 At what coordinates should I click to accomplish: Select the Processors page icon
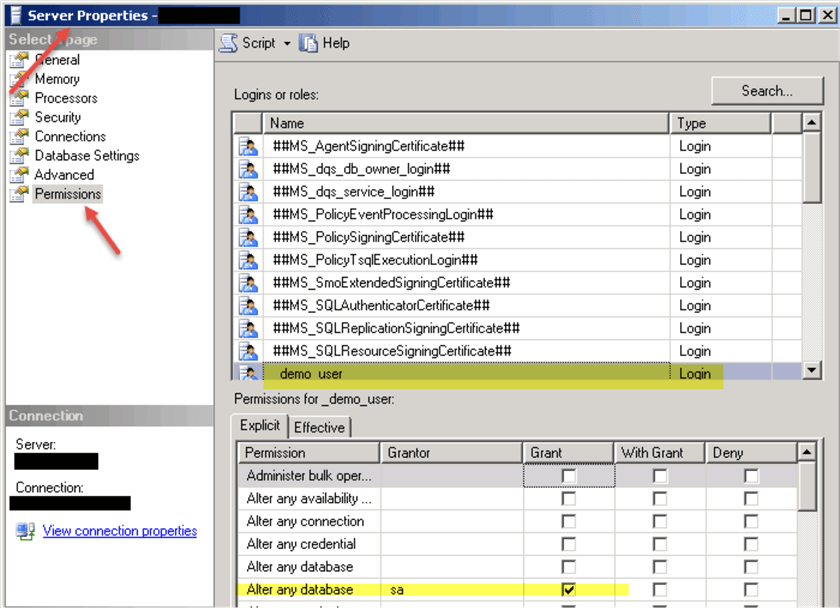click(x=19, y=98)
